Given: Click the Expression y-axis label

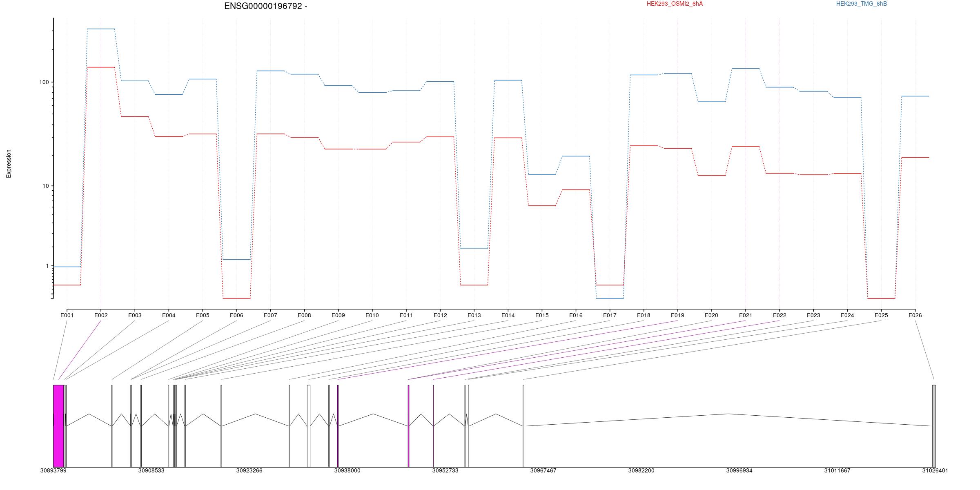Looking at the screenshot, I should pyautogui.click(x=9, y=164).
